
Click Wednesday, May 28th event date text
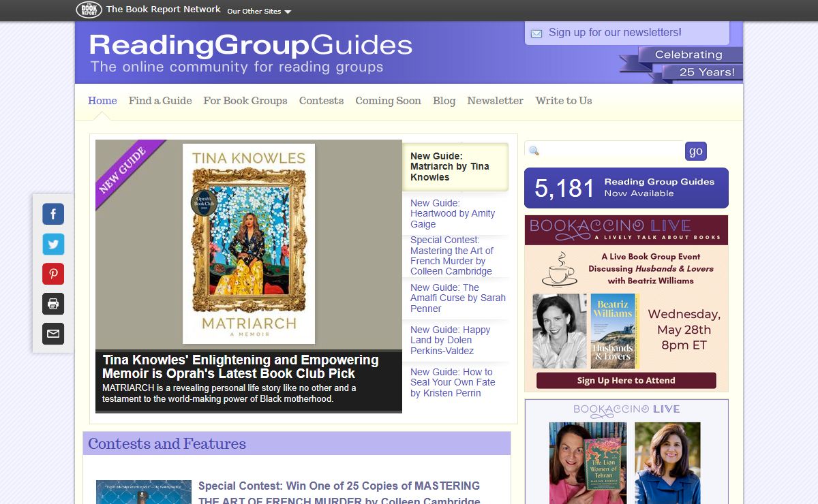point(684,330)
